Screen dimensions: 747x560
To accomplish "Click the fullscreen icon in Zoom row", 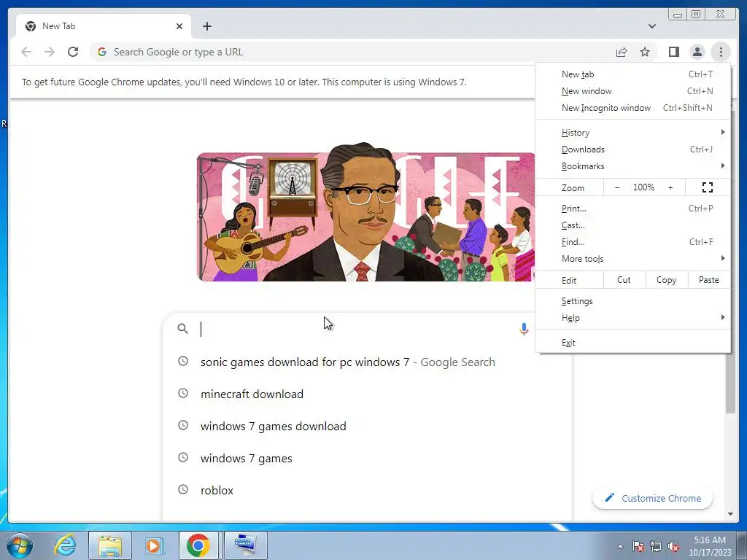I will coord(708,187).
